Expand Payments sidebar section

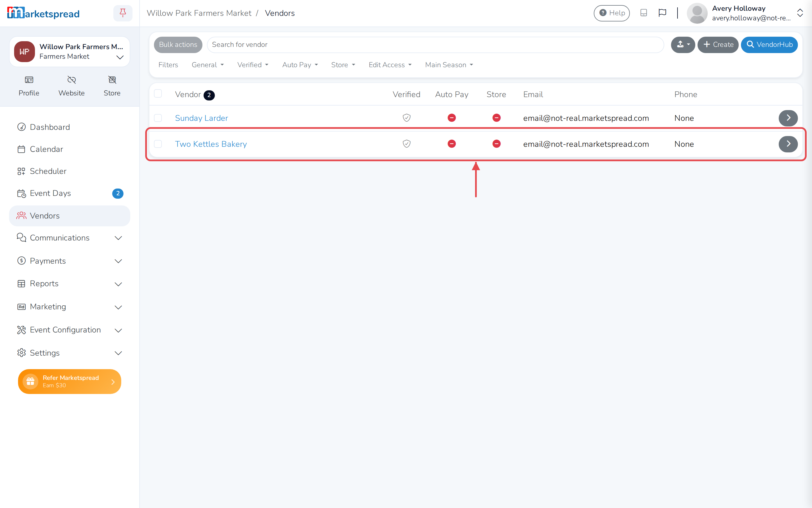[x=69, y=261]
